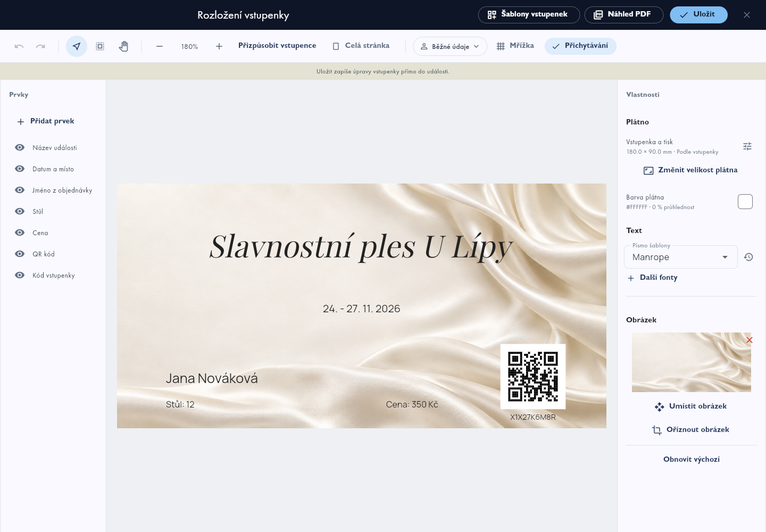
Task: Select the 24. - 27. 11. 2026 date text
Action: [362, 309]
